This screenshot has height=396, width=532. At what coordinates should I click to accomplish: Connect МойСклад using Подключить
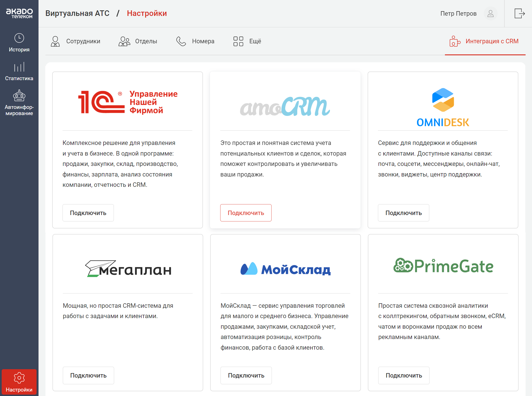(x=246, y=375)
